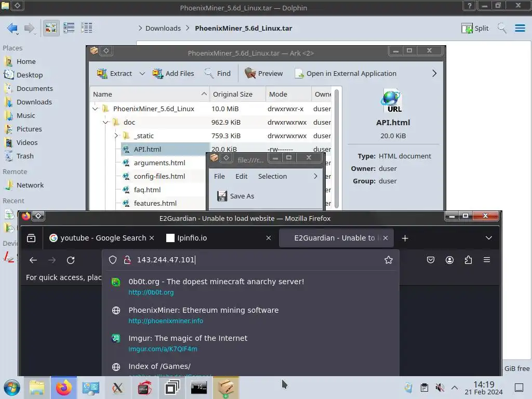The width and height of the screenshot is (532, 399).
Task: Click Open in External Application
Action: (345, 73)
